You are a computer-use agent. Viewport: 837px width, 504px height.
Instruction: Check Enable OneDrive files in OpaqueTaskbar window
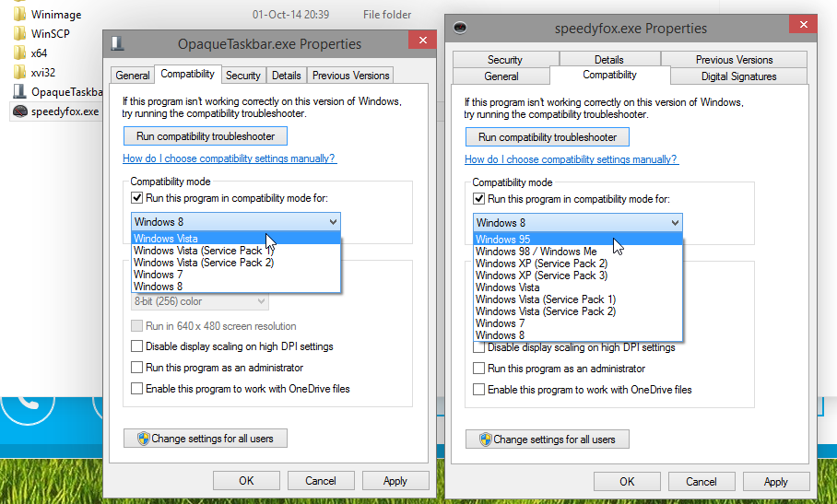[136, 389]
